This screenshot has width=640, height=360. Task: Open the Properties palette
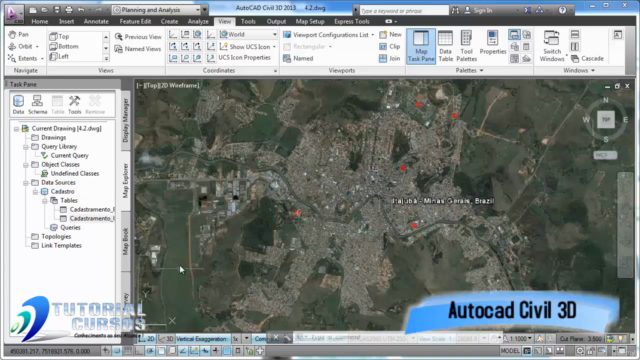[493, 42]
